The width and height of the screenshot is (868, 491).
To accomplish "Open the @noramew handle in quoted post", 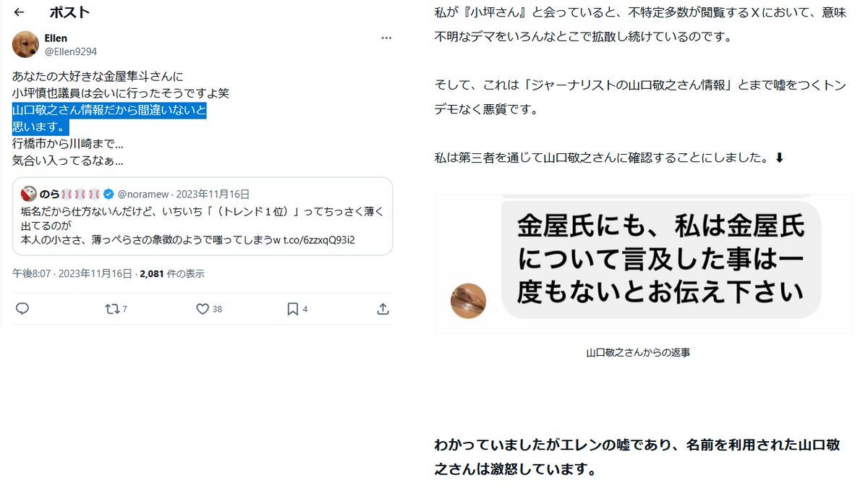I will (143, 194).
